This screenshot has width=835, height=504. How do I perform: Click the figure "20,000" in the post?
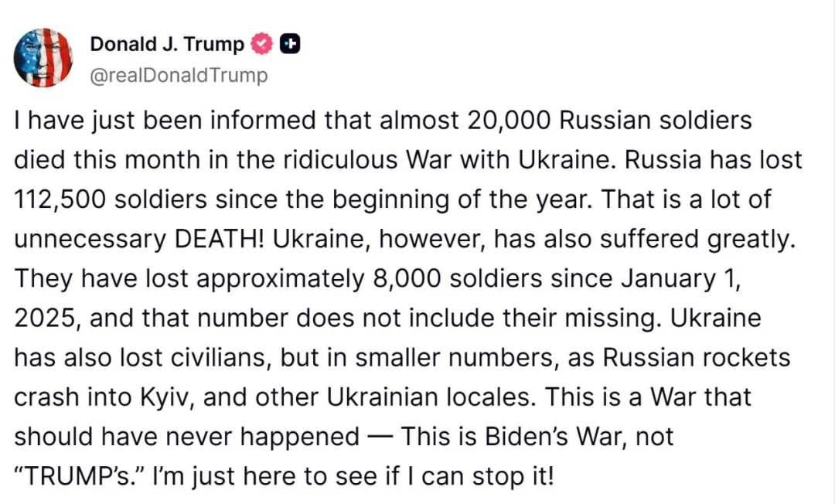tap(509, 121)
